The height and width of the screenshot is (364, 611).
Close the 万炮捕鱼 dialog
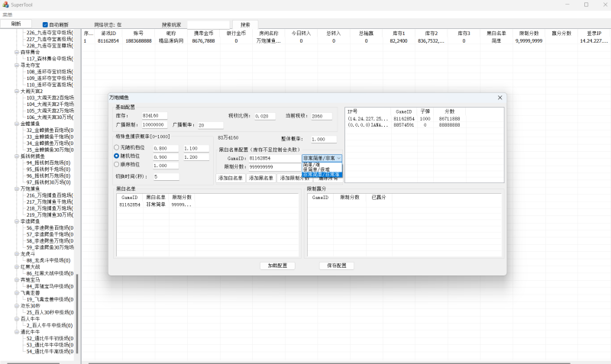[499, 98]
